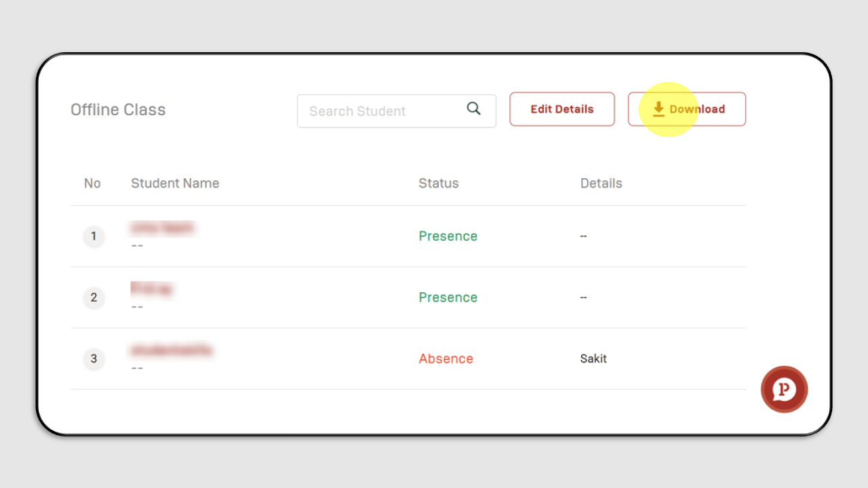The image size is (868, 488).
Task: Click Presence status in row 2
Action: [448, 298]
